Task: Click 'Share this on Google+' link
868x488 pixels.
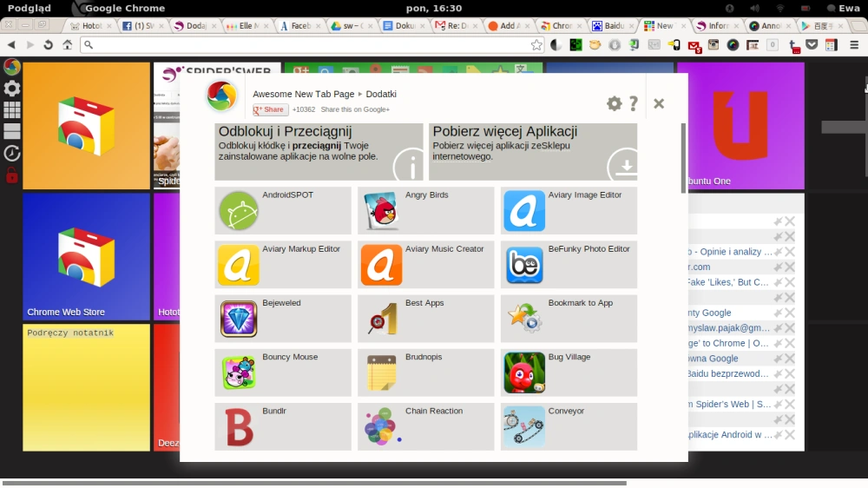Action: [x=355, y=109]
